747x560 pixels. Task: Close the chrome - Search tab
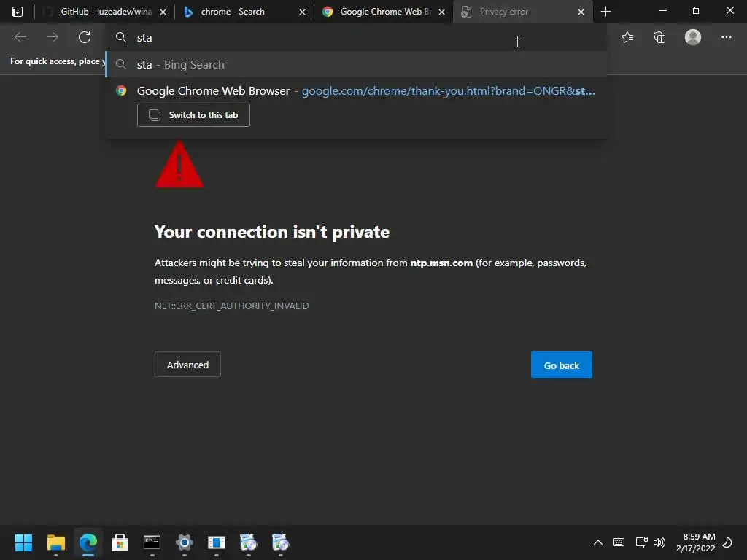(302, 12)
